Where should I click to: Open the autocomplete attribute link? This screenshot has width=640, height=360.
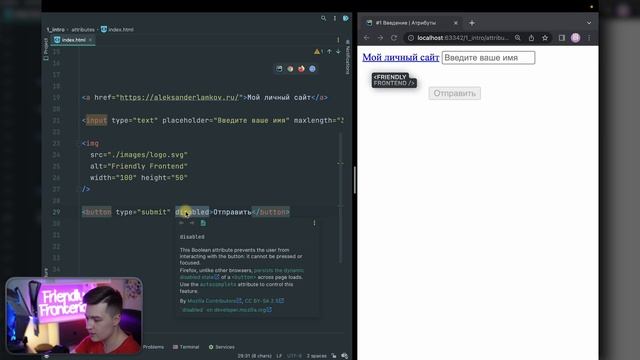click(218, 284)
